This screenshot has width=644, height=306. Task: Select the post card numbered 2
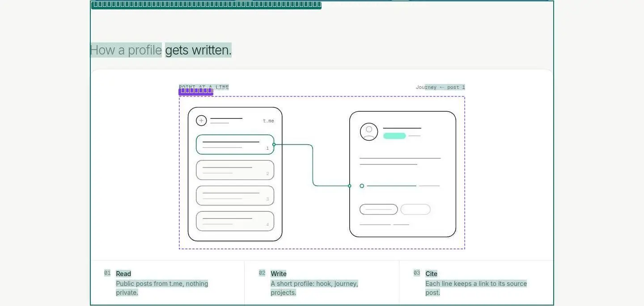[x=235, y=170]
